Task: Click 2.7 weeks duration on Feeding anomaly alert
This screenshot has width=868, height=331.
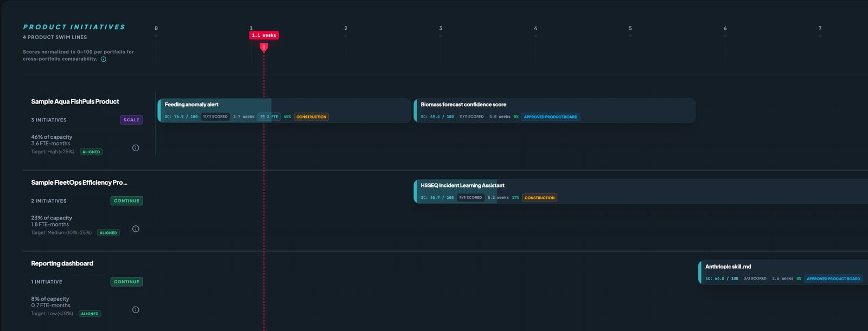Action: 244,116
